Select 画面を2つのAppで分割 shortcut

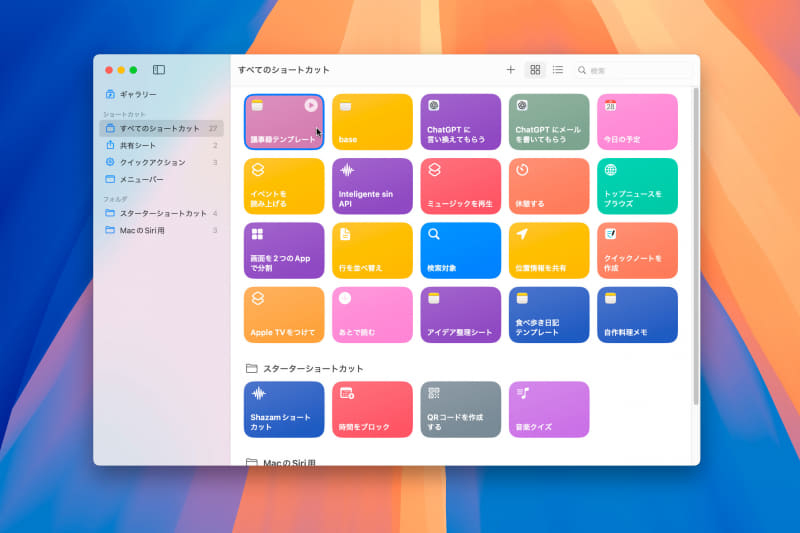[284, 250]
